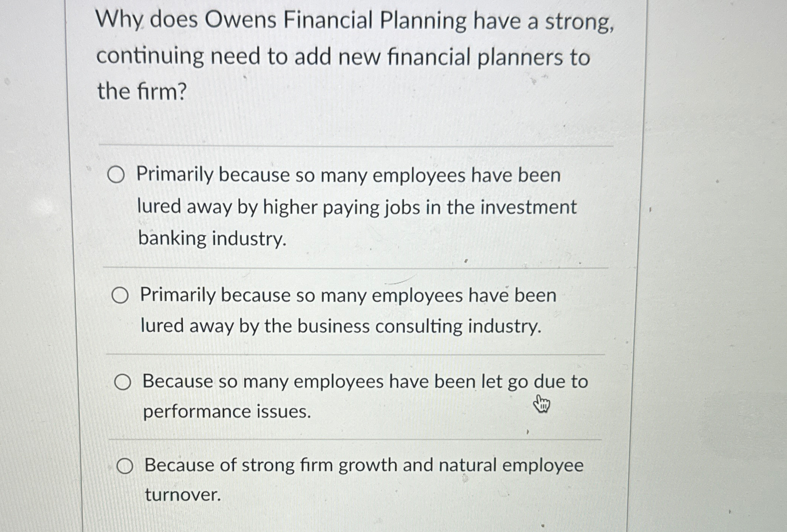787x532 pixels.
Task: Click the line "Because of strong firm growth and natural employee"
Action: tap(364, 465)
